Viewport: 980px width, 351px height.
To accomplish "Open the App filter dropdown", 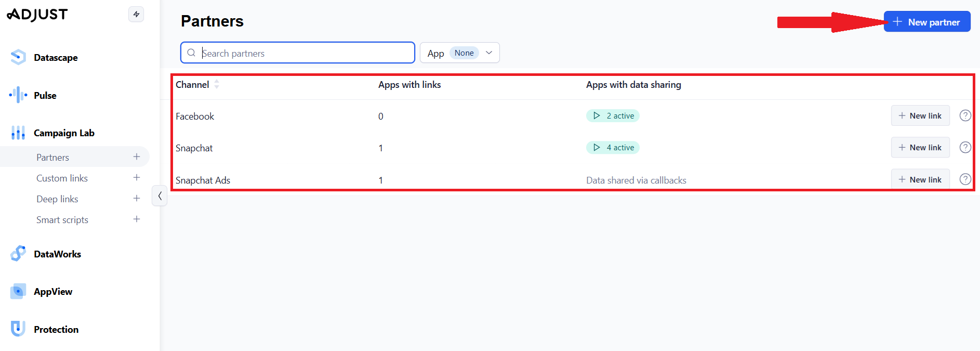I will [459, 53].
